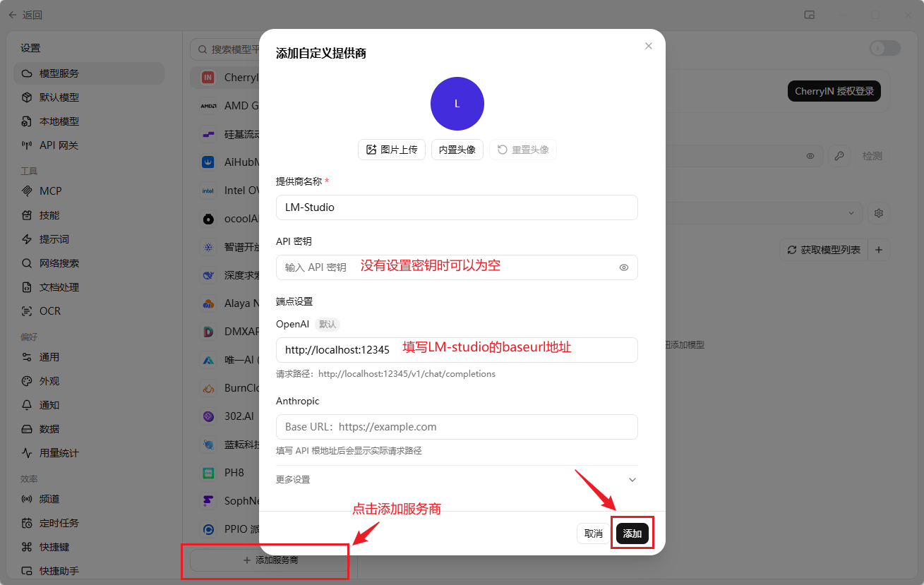The height and width of the screenshot is (585, 924).
Task: Open 定时任务 scheduled tasks
Action: pyautogui.click(x=89, y=523)
